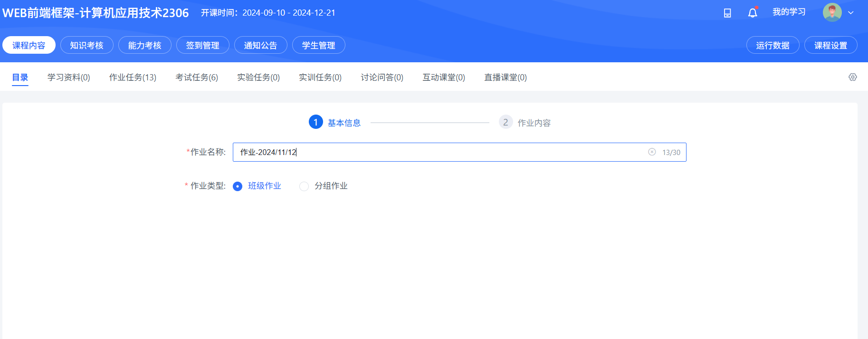Clear the homework name with the X icon
This screenshot has height=339, width=868.
coord(652,152)
